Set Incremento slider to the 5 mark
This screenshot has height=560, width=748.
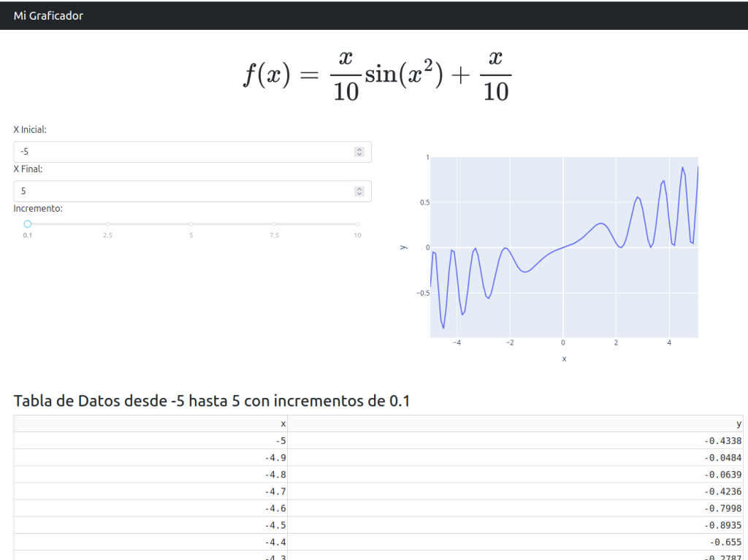click(191, 224)
